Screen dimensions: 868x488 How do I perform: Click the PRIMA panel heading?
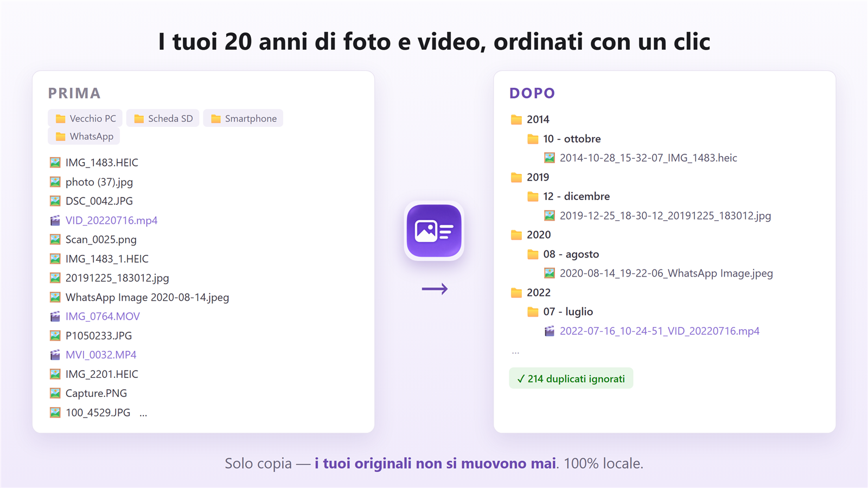[74, 93]
